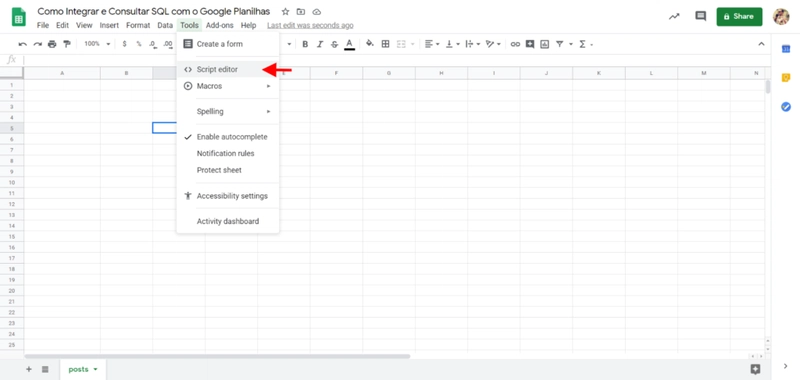Expand the Spelling submenu
Screen dimensions: 800x380
pos(228,111)
